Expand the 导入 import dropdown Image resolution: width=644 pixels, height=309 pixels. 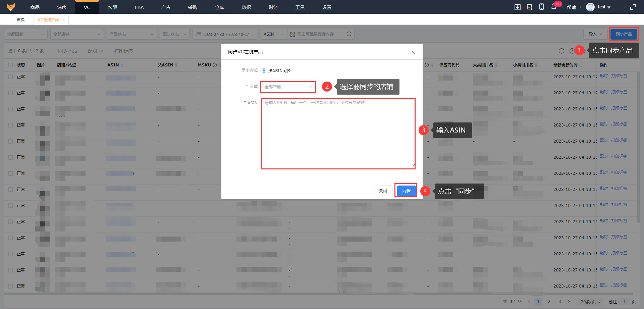pyautogui.click(x=595, y=34)
